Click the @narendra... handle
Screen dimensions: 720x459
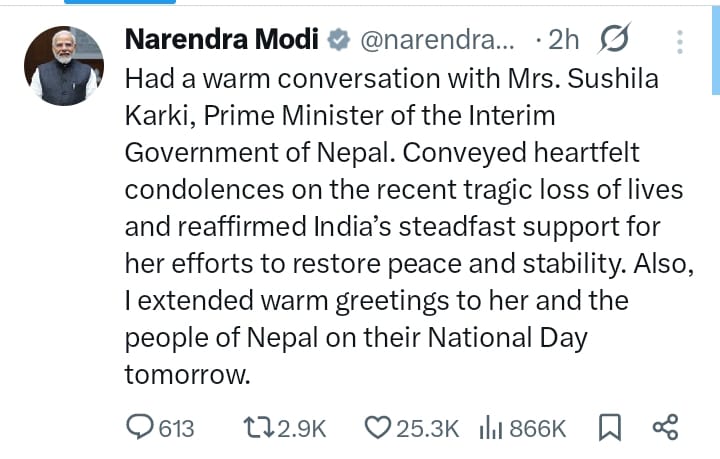(437, 40)
